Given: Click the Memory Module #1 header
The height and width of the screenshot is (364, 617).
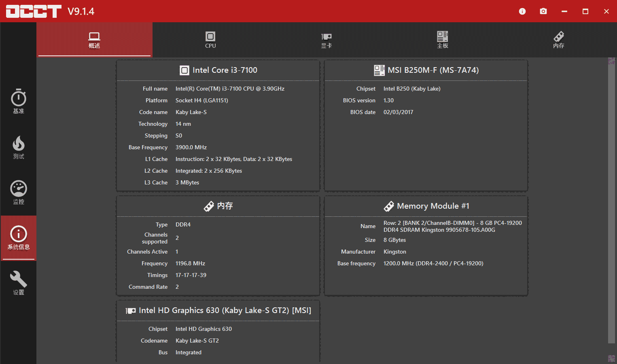Looking at the screenshot, I should [426, 206].
